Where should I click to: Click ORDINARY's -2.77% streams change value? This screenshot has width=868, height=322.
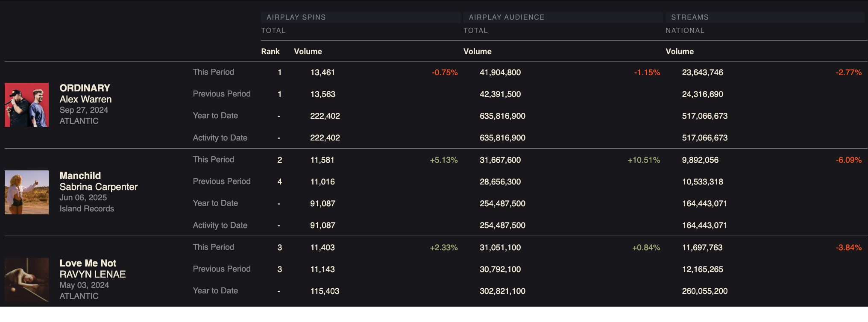848,73
